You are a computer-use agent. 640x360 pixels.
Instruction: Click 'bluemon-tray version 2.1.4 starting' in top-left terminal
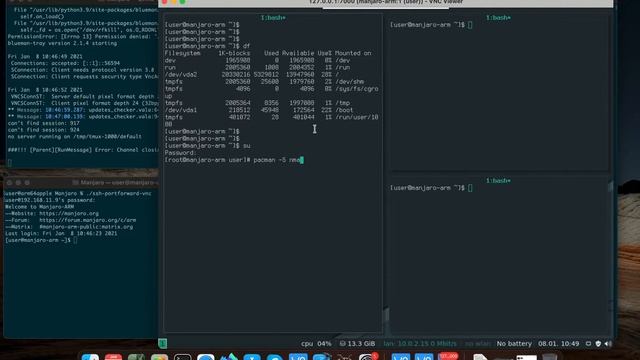62,43
